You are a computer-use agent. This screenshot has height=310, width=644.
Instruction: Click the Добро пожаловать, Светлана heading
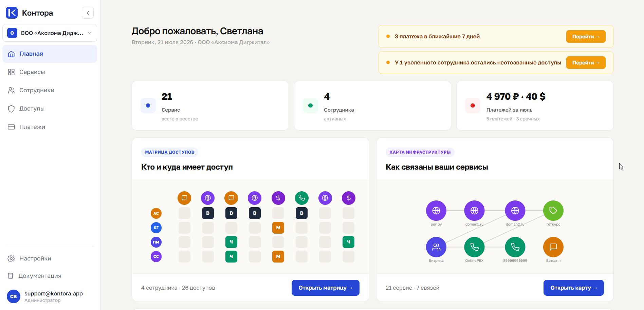pos(197,31)
